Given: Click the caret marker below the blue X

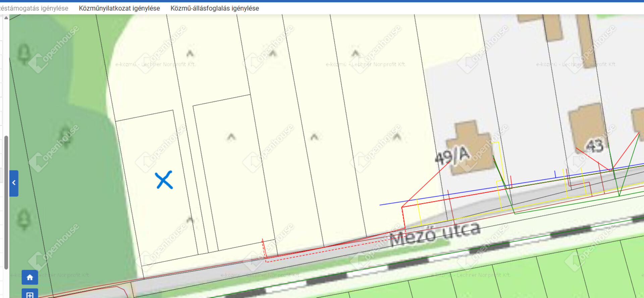Looking at the screenshot, I should point(190,220).
